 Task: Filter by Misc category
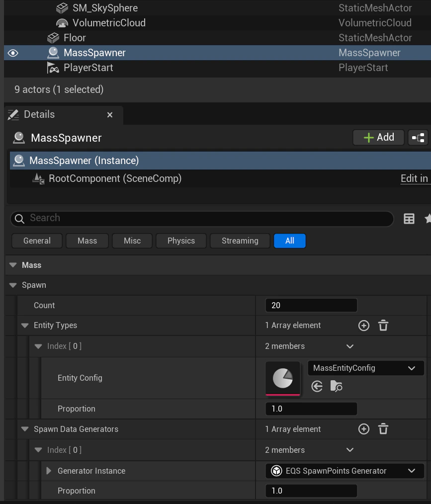132,241
